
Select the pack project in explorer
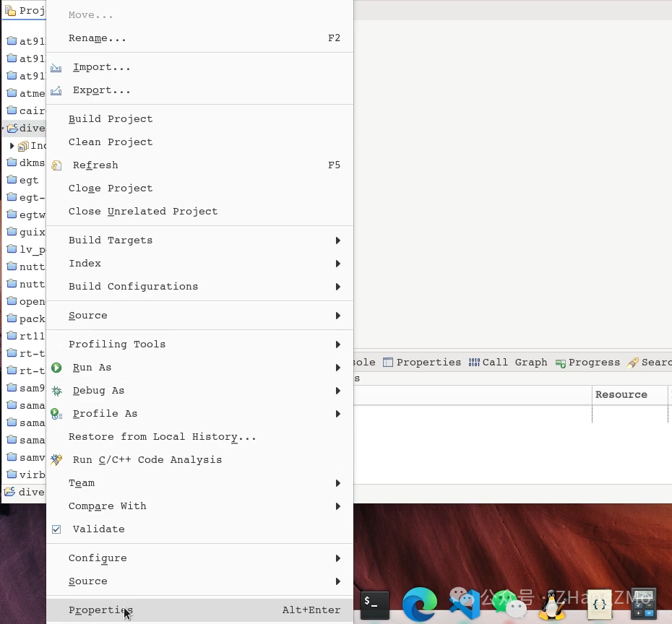click(27, 318)
